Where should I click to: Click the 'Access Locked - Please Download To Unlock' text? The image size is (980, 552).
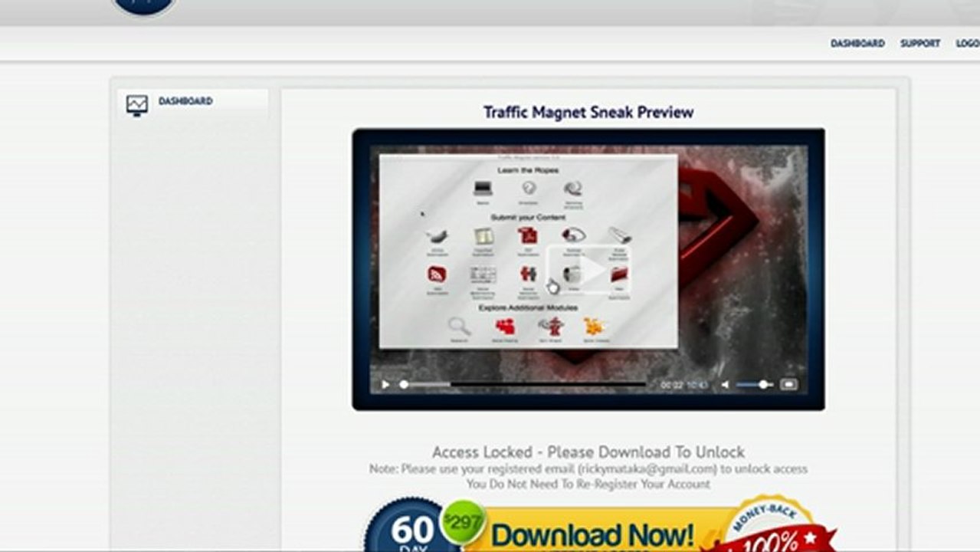click(x=588, y=452)
